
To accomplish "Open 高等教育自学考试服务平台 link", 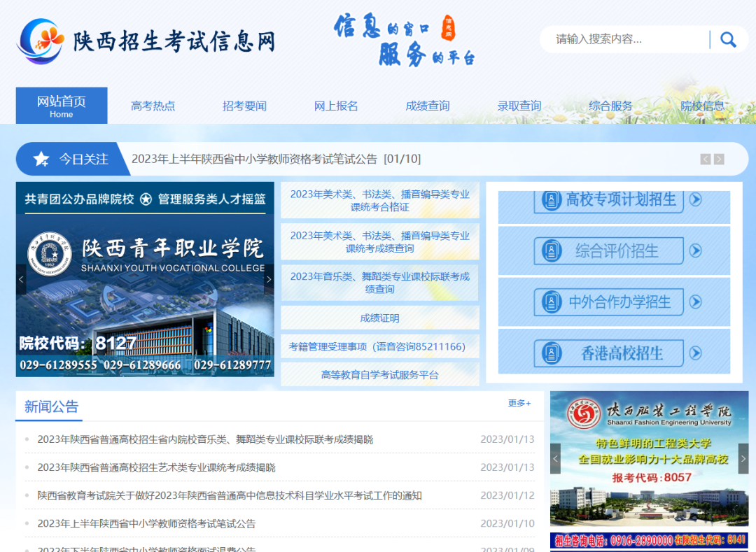I will (380, 375).
